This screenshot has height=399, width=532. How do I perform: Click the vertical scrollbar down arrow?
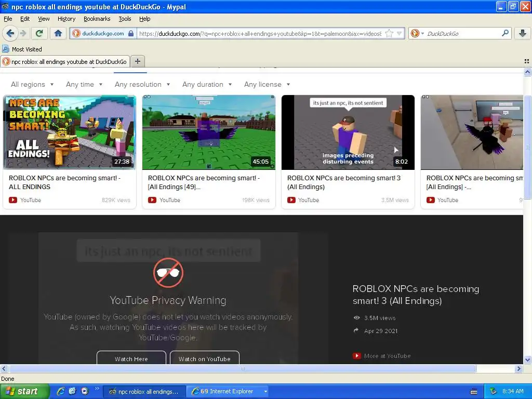[527, 360]
